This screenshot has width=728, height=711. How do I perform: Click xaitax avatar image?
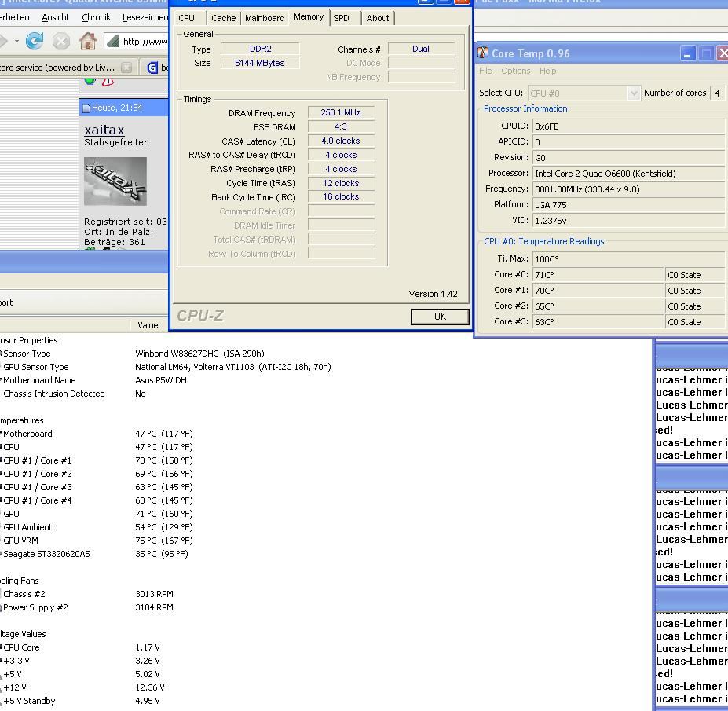point(115,181)
